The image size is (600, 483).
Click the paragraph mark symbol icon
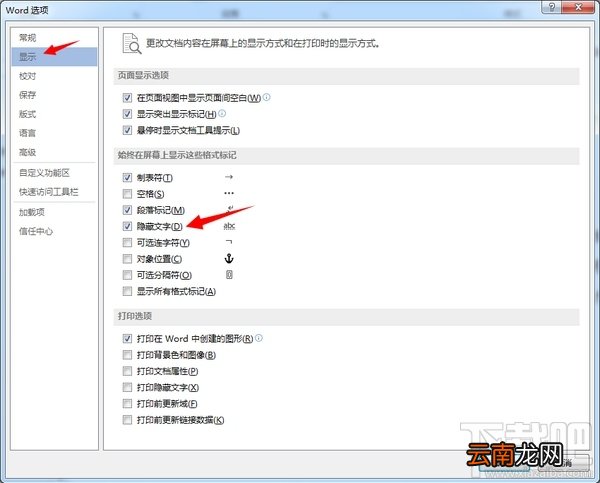(230, 209)
